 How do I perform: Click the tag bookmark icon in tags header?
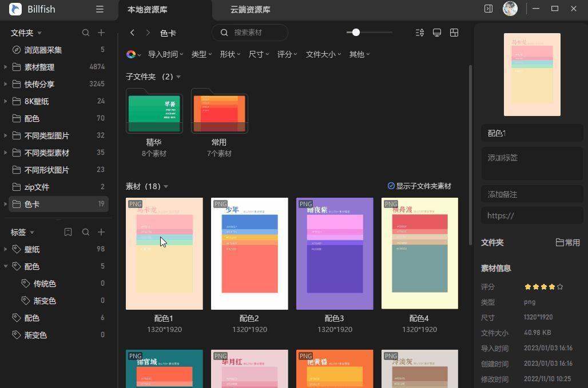[68, 232]
